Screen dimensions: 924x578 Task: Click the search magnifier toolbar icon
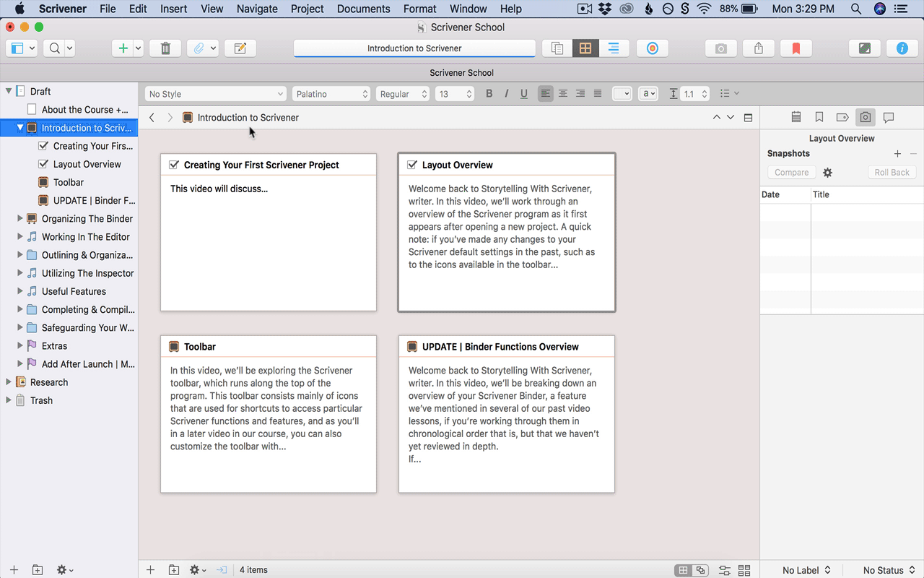click(54, 48)
